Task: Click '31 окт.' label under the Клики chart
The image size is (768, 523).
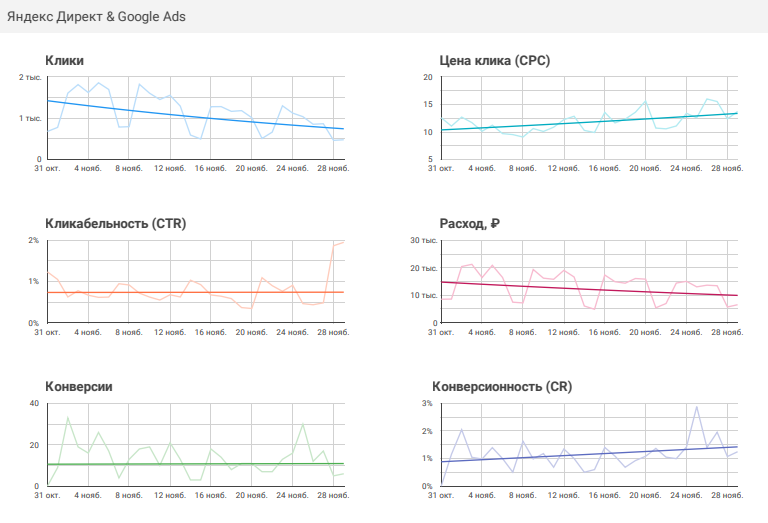Action: [x=47, y=169]
